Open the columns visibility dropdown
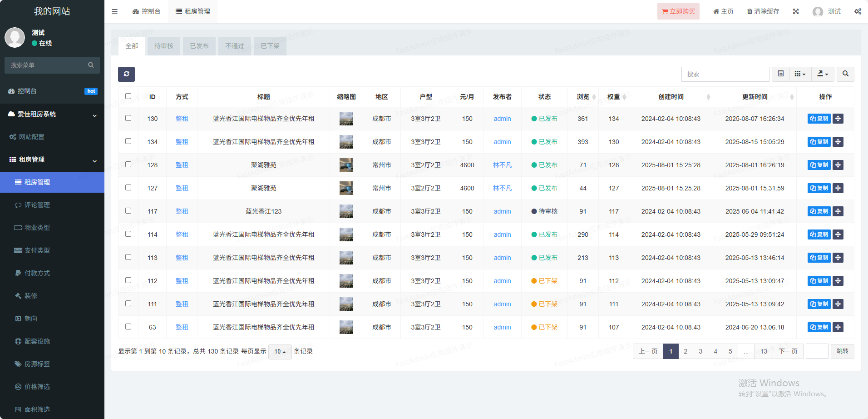This screenshot has width=868, height=419. [800, 74]
